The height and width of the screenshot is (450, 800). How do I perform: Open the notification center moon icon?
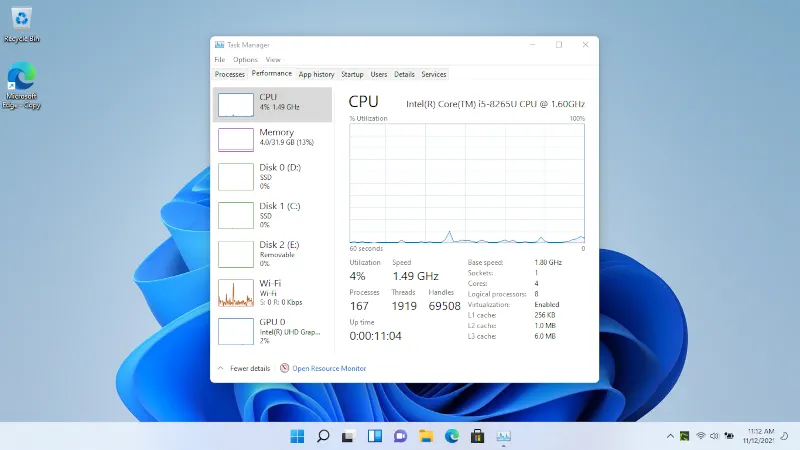(784, 436)
